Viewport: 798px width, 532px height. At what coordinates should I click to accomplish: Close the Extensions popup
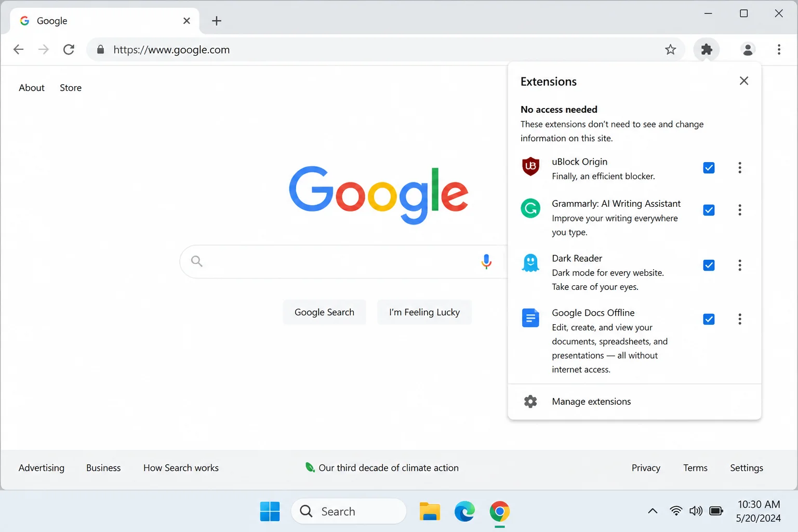tap(743, 81)
